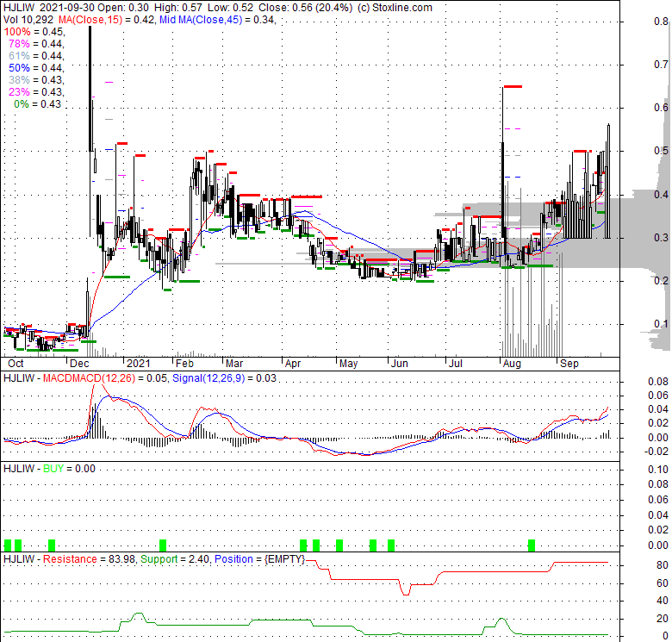Click the Apr label on time axis

pyautogui.click(x=293, y=364)
